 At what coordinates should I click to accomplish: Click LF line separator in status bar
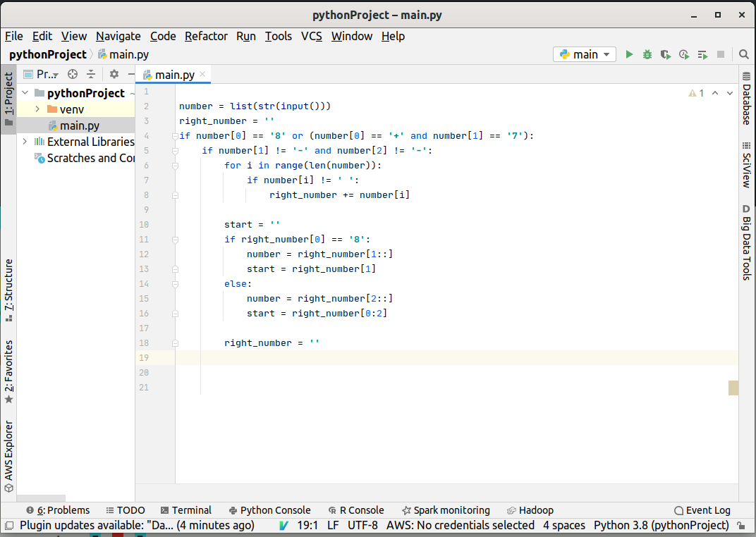(x=333, y=525)
